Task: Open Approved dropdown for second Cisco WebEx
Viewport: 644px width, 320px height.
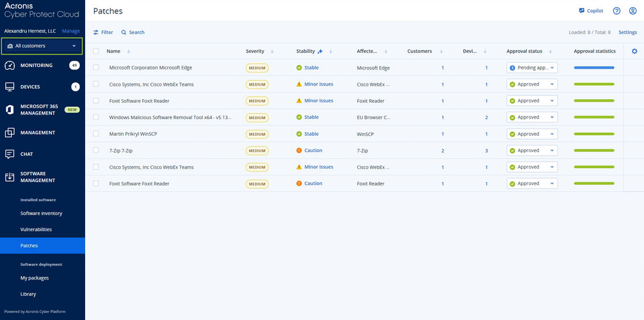Action: click(533, 167)
